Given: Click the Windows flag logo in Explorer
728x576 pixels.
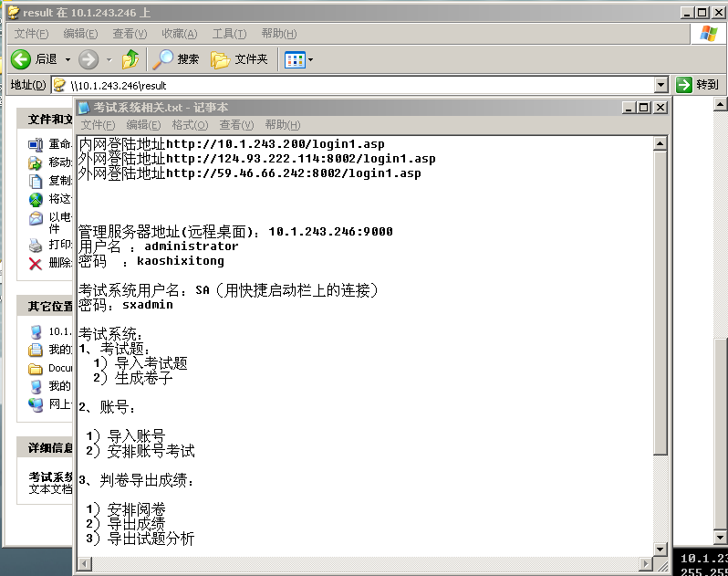Looking at the screenshot, I should [708, 34].
